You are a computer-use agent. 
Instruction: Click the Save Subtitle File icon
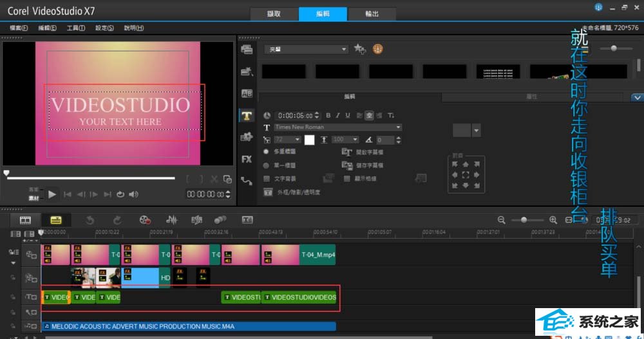tap(346, 165)
